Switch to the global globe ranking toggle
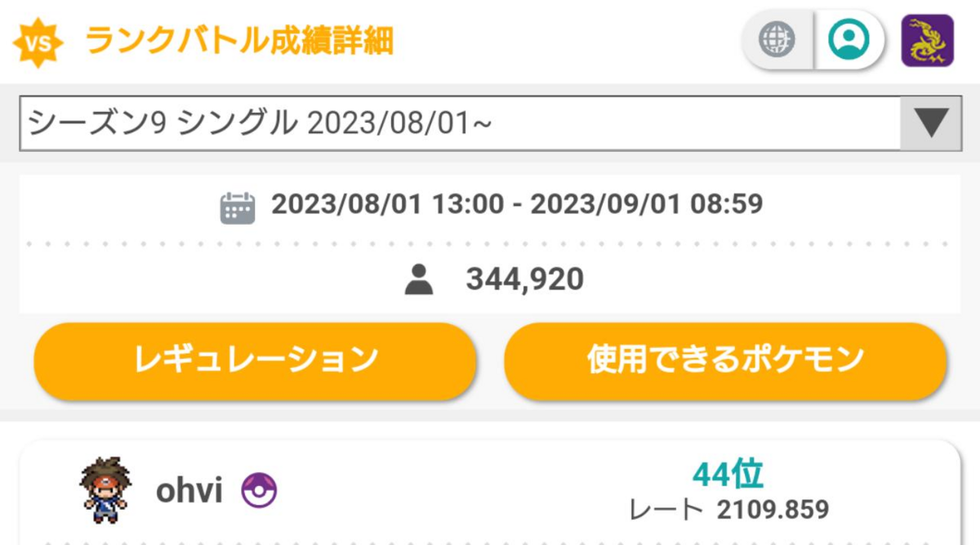This screenshot has height=545, width=980. (x=777, y=39)
